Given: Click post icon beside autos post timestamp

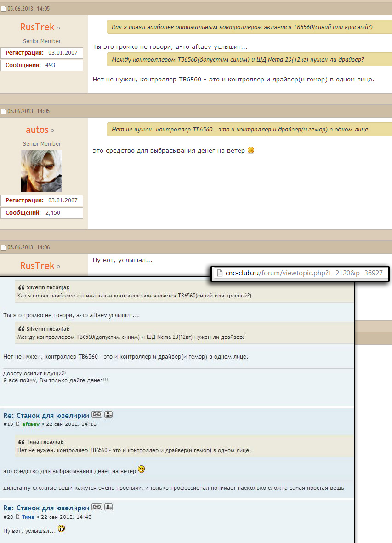Looking at the screenshot, I should [4, 112].
